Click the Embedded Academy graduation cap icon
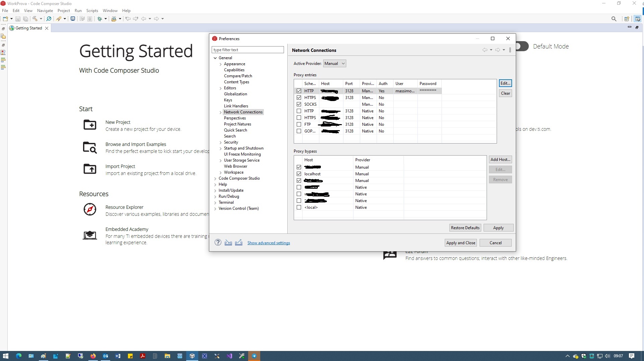Screen dimensions: 644x361 [x=90, y=235]
